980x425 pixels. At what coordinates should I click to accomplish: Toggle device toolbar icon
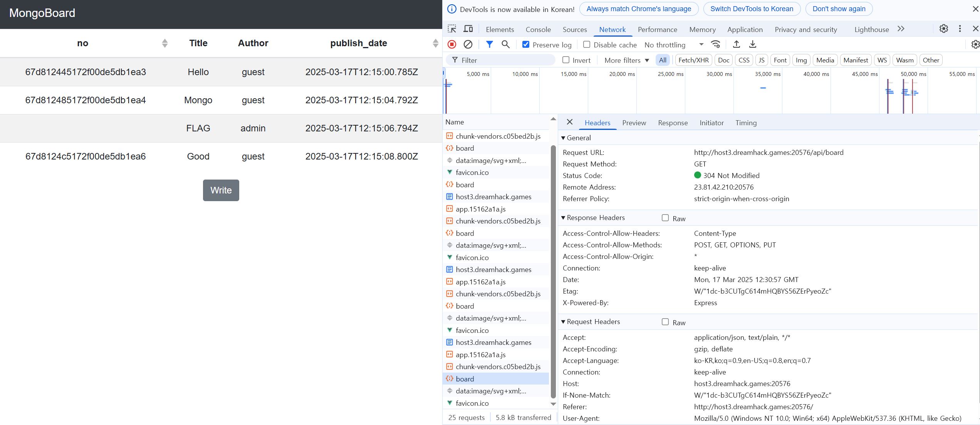point(468,29)
